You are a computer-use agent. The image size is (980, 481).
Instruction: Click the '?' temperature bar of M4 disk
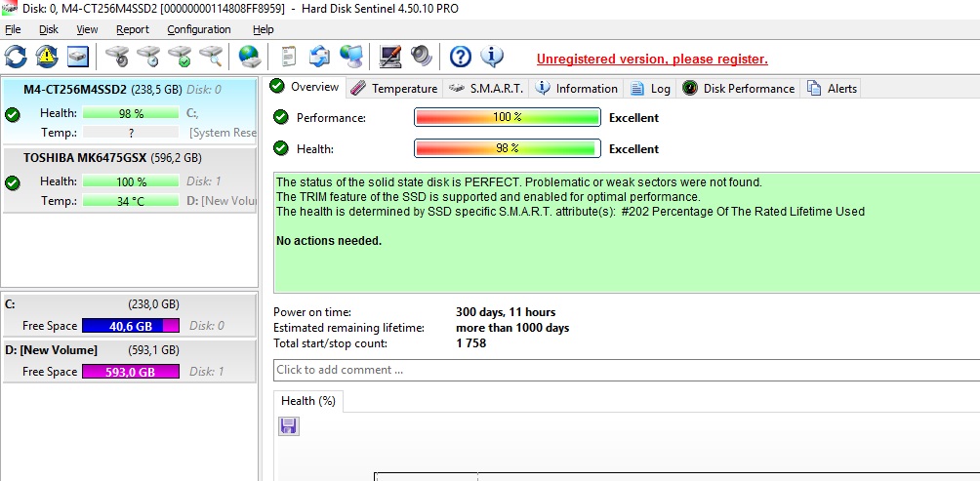131,133
